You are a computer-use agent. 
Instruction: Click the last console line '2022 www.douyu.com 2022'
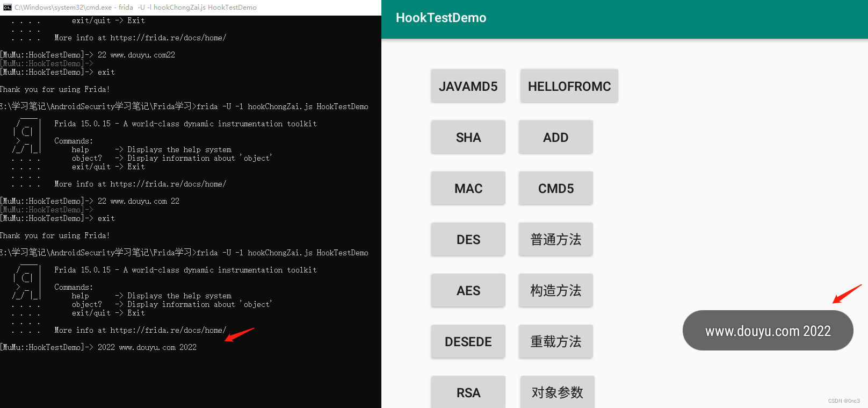(x=147, y=347)
